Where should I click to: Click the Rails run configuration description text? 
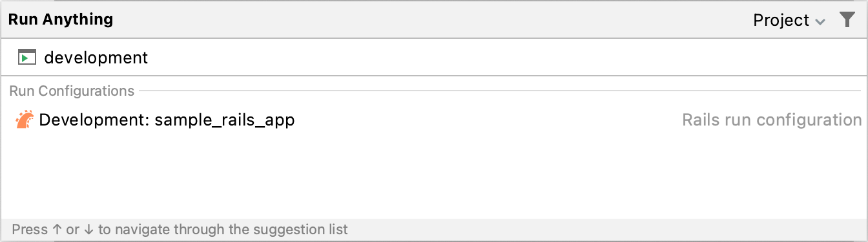coord(772,120)
